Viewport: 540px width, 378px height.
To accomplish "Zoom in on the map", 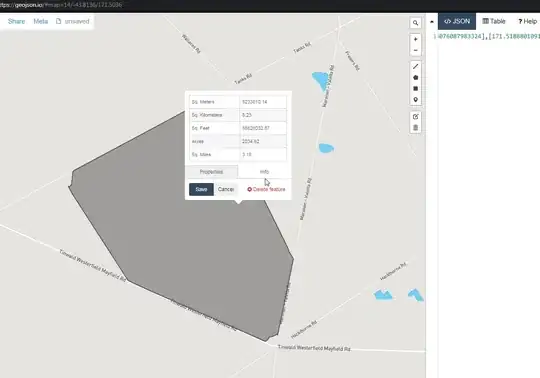I will pos(415,39).
